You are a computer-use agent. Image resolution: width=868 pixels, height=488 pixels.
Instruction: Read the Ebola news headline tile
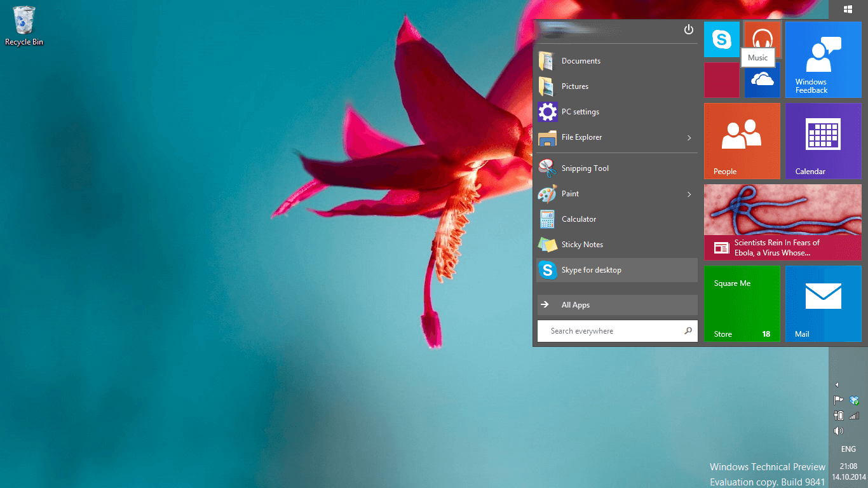pos(782,222)
